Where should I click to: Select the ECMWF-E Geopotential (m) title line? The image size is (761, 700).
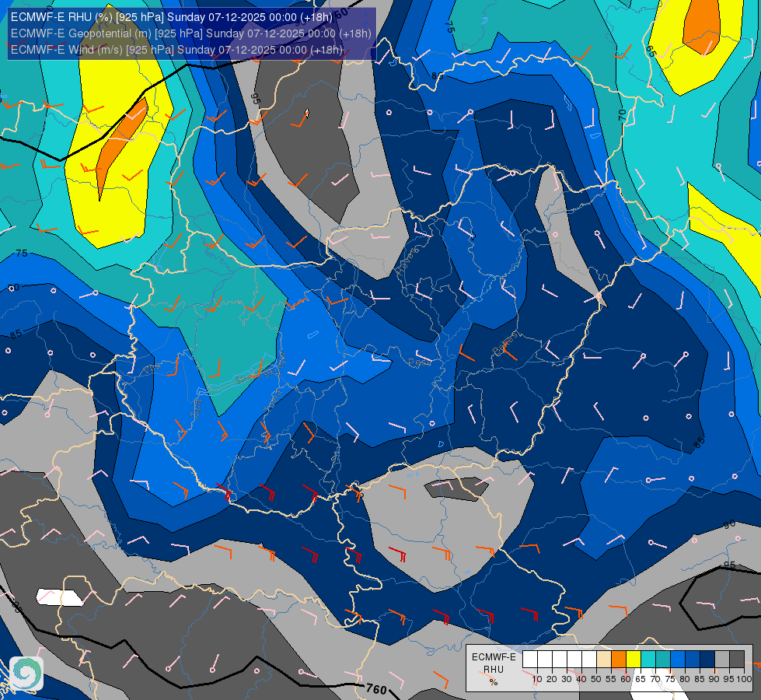coord(190,33)
